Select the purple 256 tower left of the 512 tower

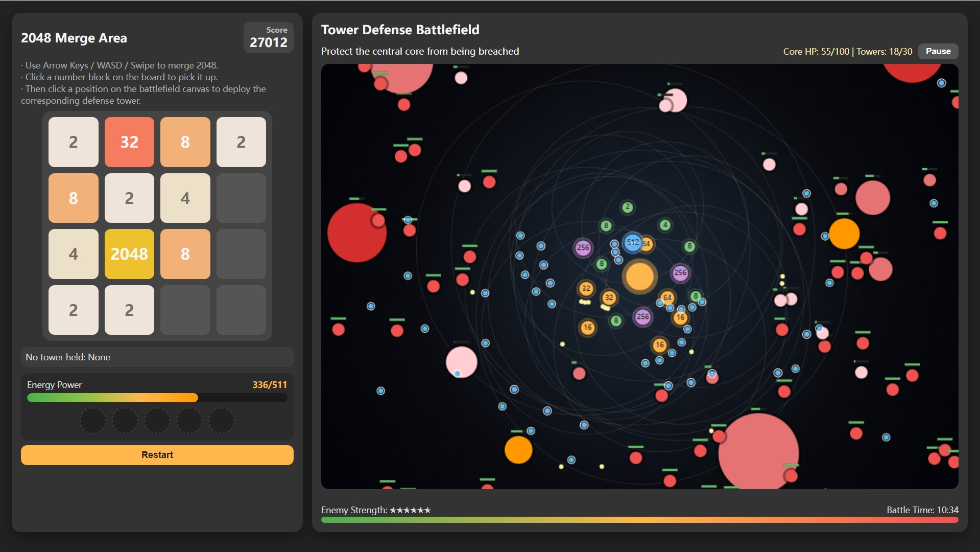(583, 248)
